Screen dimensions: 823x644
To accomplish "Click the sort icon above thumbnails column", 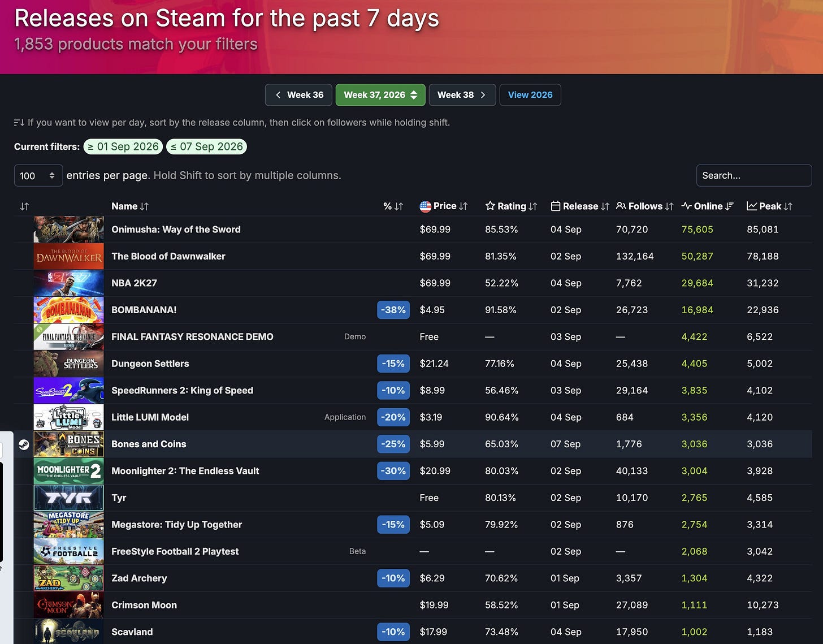I will click(24, 206).
